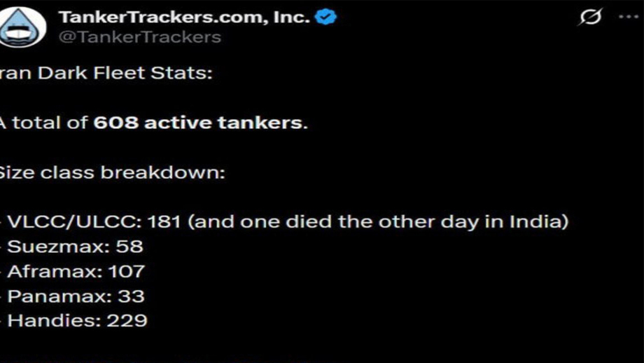Open the TankerTrackers.com, Inc. display name link
The width and height of the screenshot is (644, 363).
coord(183,17)
